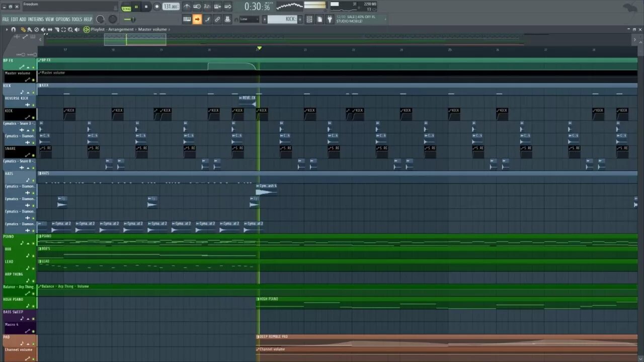The width and height of the screenshot is (644, 362).
Task: Enable the metronome icon
Action: pyautogui.click(x=187, y=6)
